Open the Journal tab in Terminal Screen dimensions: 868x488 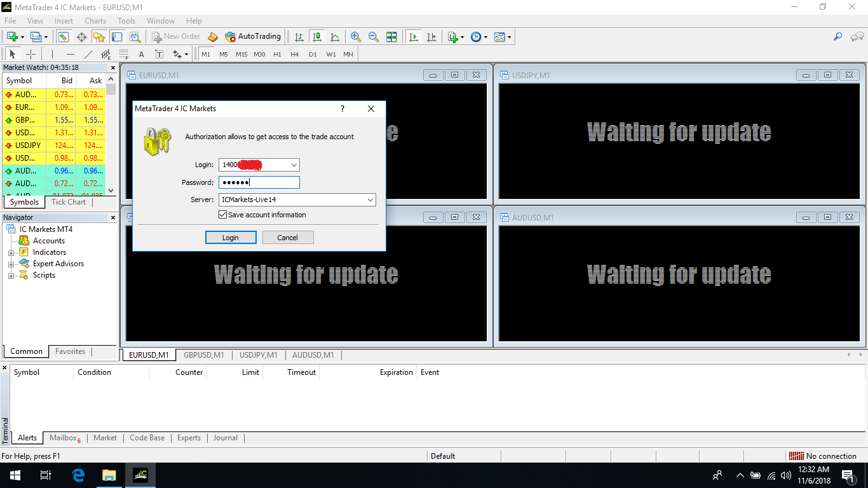[x=225, y=438]
